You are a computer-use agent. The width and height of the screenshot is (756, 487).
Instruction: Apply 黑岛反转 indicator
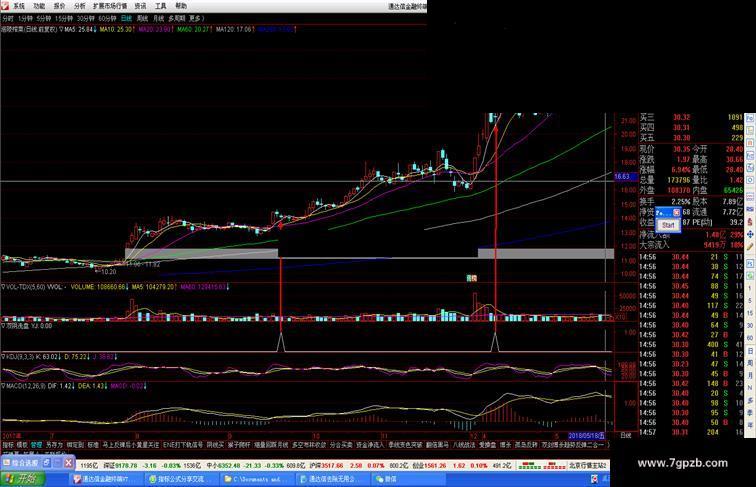[x=524, y=445]
